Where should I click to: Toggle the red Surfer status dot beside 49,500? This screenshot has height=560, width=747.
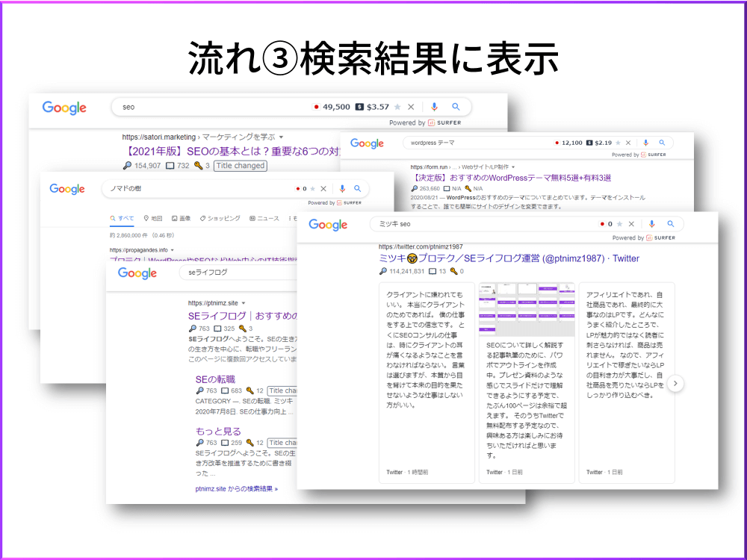(x=317, y=107)
